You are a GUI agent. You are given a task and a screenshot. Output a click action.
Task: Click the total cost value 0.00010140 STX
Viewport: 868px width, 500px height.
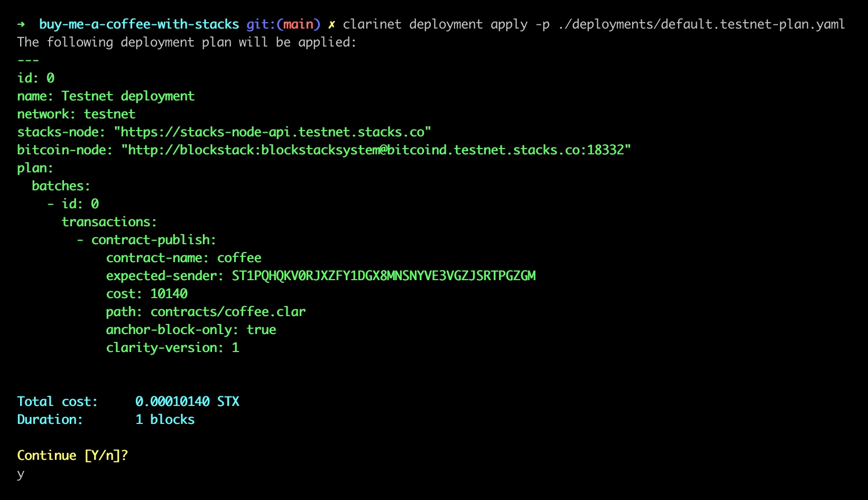(x=187, y=402)
